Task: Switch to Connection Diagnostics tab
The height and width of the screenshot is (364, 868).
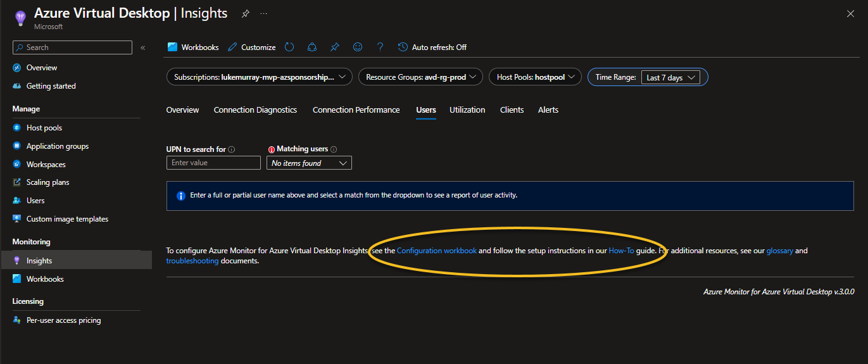Action: [255, 110]
